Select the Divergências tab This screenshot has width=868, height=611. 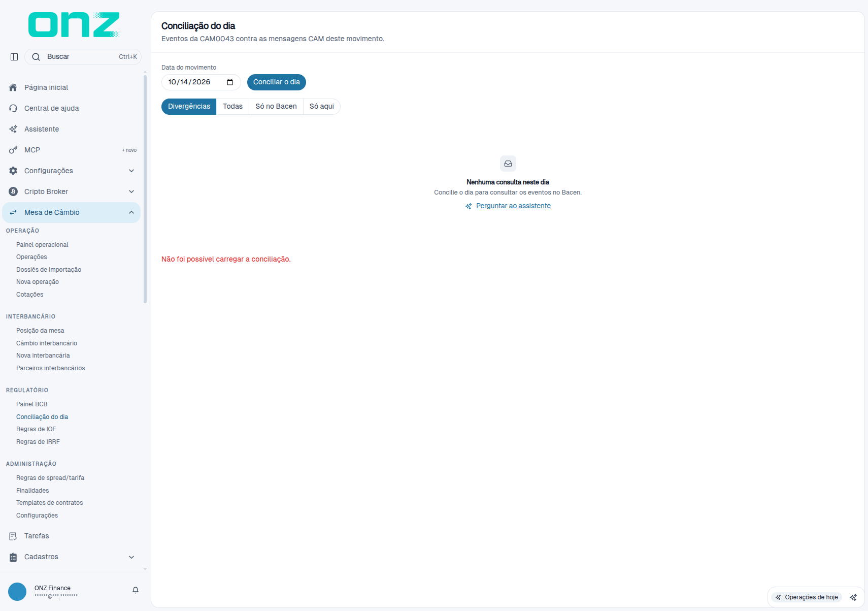click(x=189, y=107)
